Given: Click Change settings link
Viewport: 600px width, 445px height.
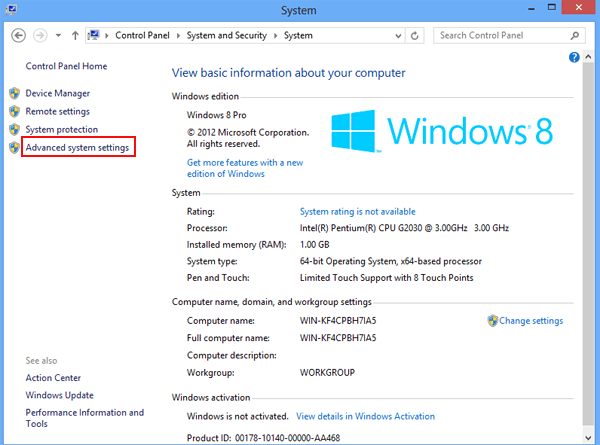Looking at the screenshot, I should [531, 321].
